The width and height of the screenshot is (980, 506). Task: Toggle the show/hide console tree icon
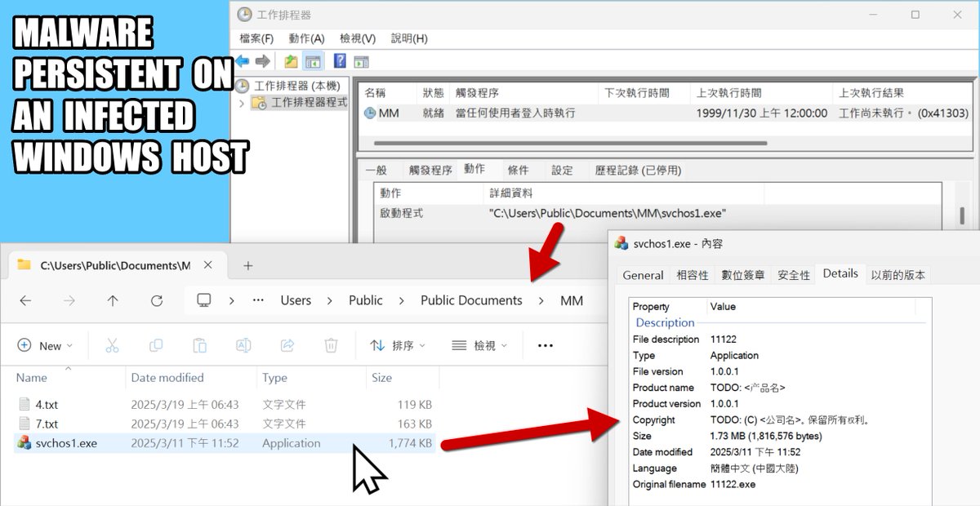312,61
